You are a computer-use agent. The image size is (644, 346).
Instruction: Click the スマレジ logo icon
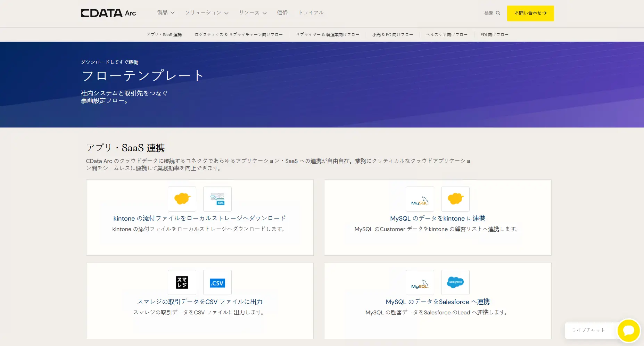[x=182, y=282]
